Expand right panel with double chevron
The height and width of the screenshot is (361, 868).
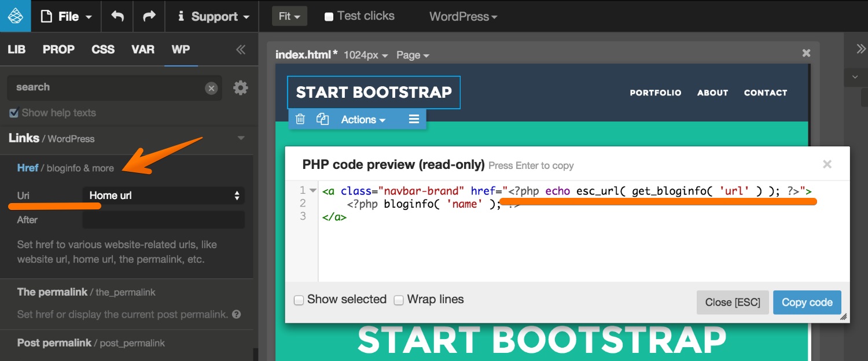(860, 49)
